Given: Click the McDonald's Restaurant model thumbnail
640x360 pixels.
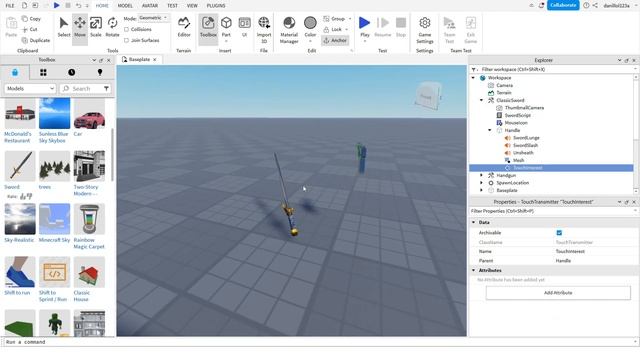Looking at the screenshot, I should [20, 113].
